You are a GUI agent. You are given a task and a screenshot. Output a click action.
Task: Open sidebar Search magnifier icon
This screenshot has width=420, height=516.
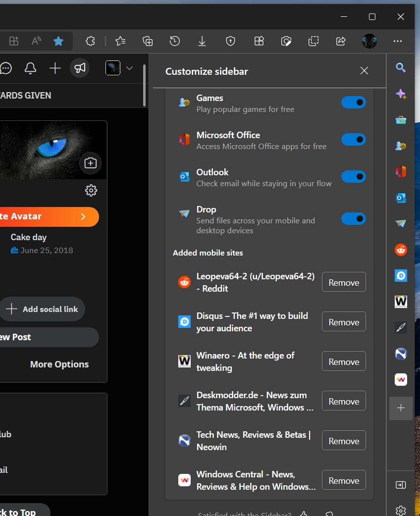point(401,67)
